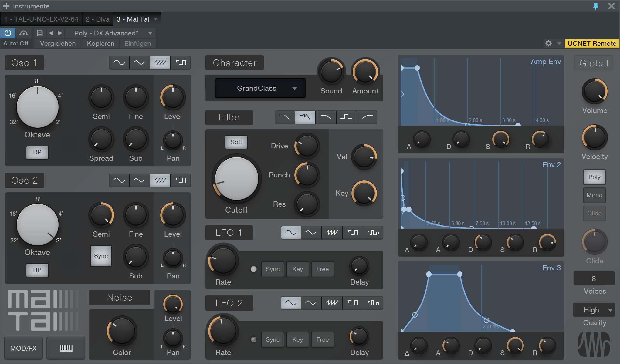Screen dimensions: 620x364
Task: Click the Character Amount knob
Action: [365, 72]
